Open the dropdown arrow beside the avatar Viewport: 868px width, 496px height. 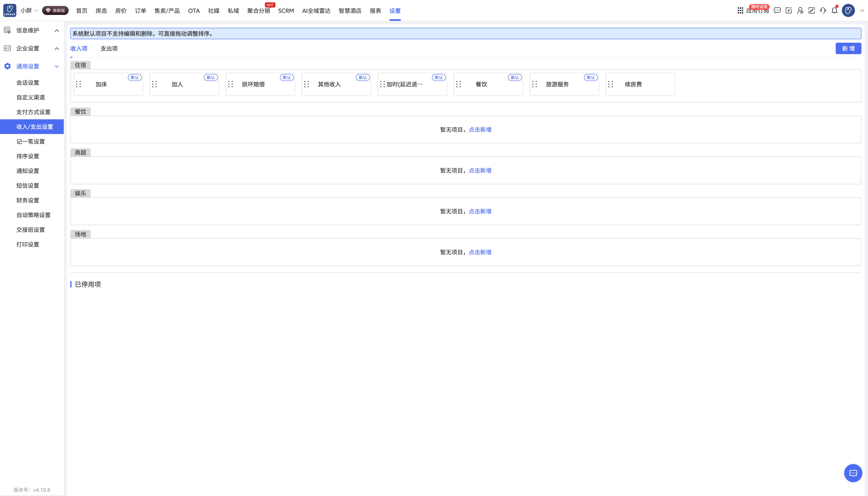pyautogui.click(x=862, y=11)
